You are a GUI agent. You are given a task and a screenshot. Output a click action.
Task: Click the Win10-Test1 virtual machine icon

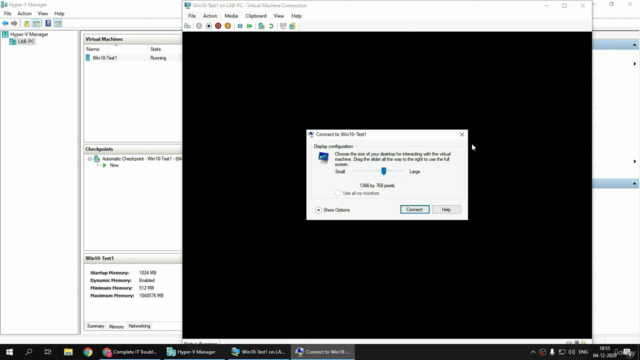[88, 58]
